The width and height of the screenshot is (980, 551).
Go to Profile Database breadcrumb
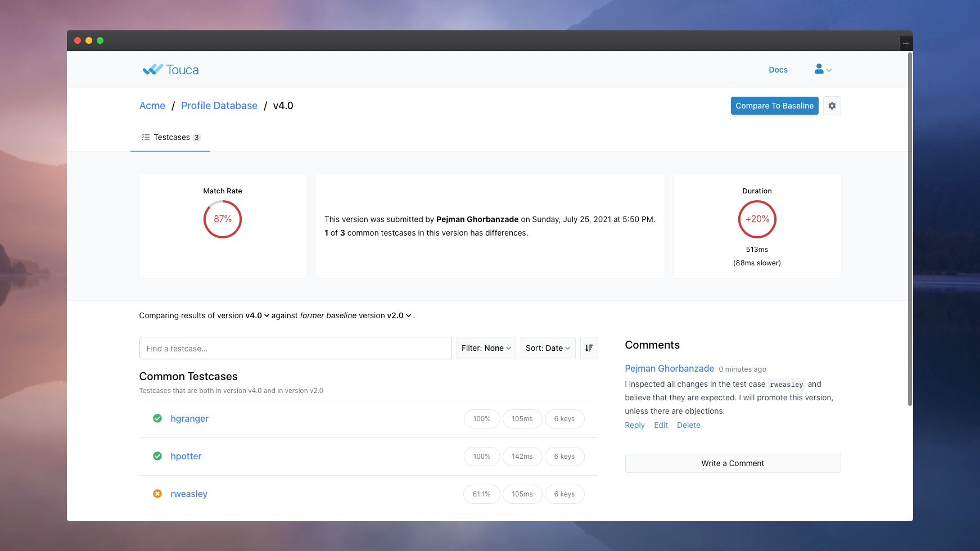click(x=219, y=106)
